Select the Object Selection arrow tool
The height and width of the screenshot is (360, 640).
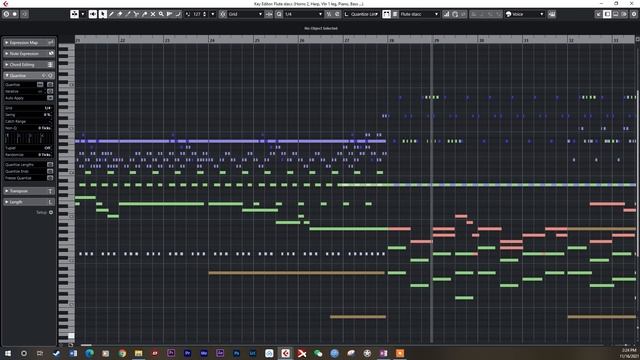pos(102,14)
